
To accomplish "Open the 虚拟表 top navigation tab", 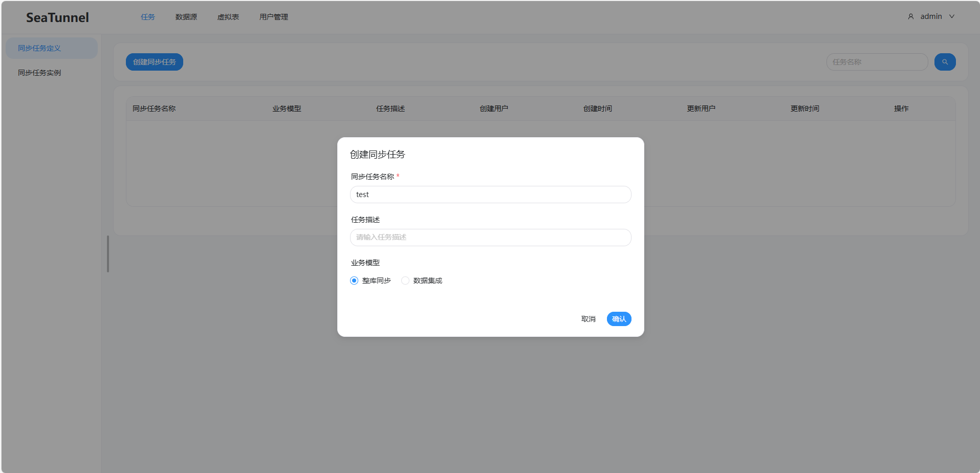I will (x=228, y=17).
